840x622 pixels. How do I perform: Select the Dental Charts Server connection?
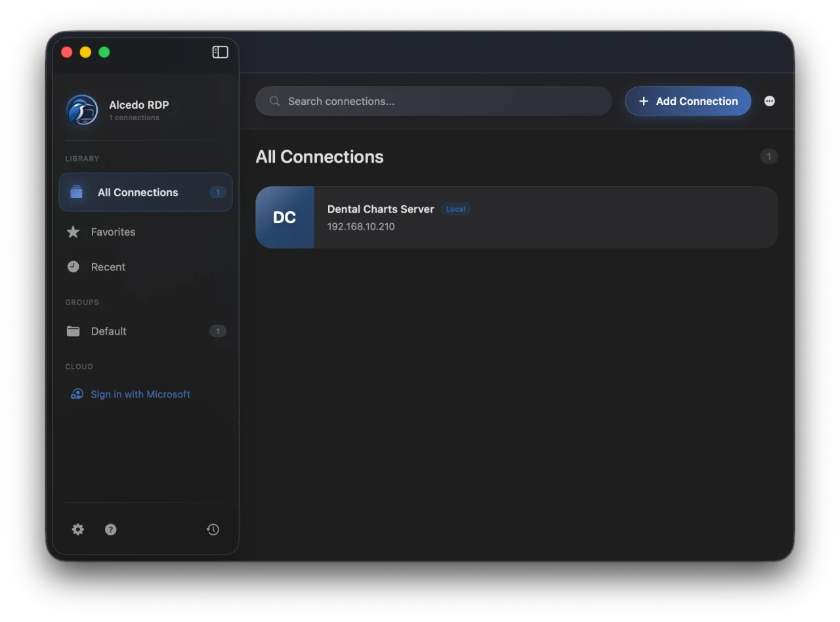[x=516, y=217]
